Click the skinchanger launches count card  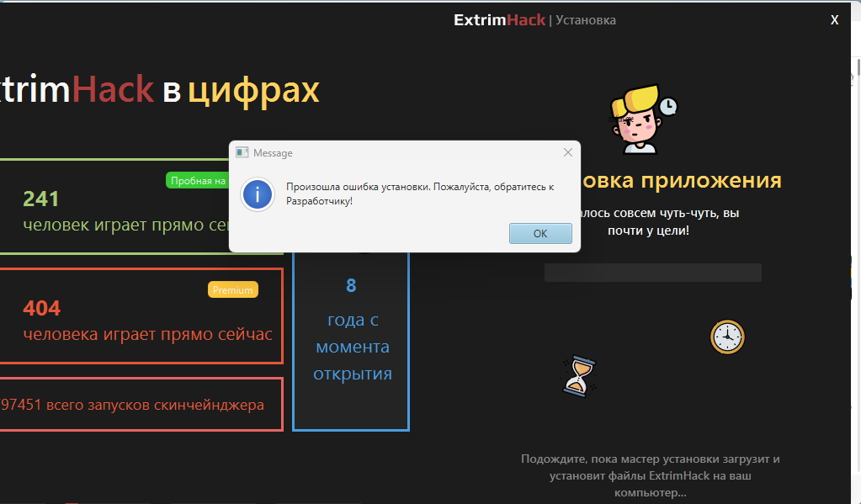(x=141, y=405)
